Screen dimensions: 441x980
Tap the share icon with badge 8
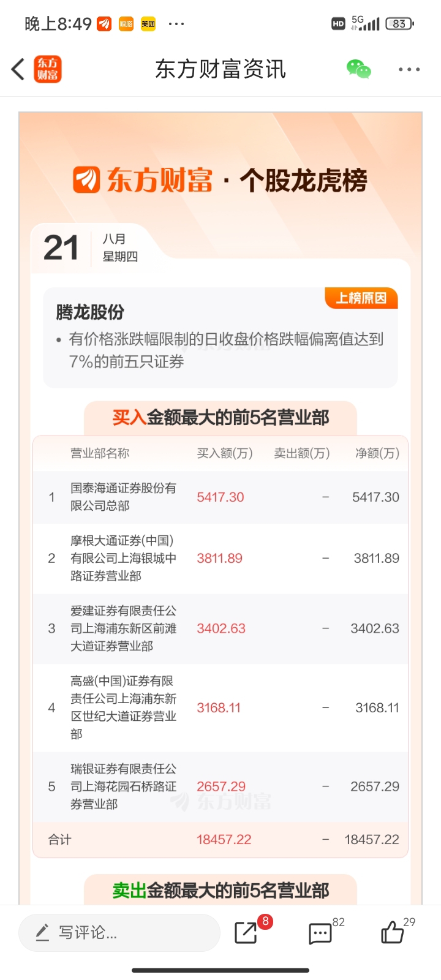tap(246, 933)
